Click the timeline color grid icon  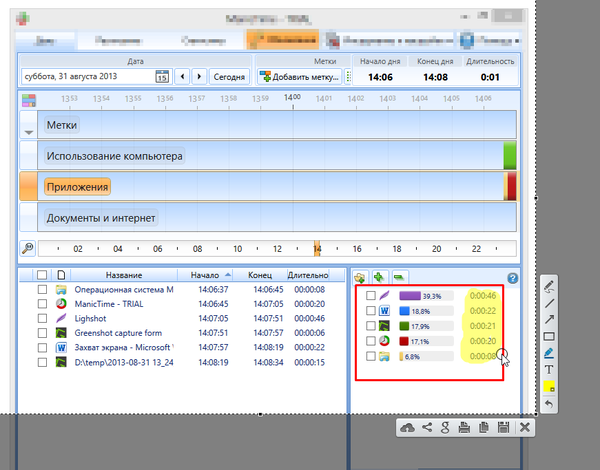click(x=29, y=100)
